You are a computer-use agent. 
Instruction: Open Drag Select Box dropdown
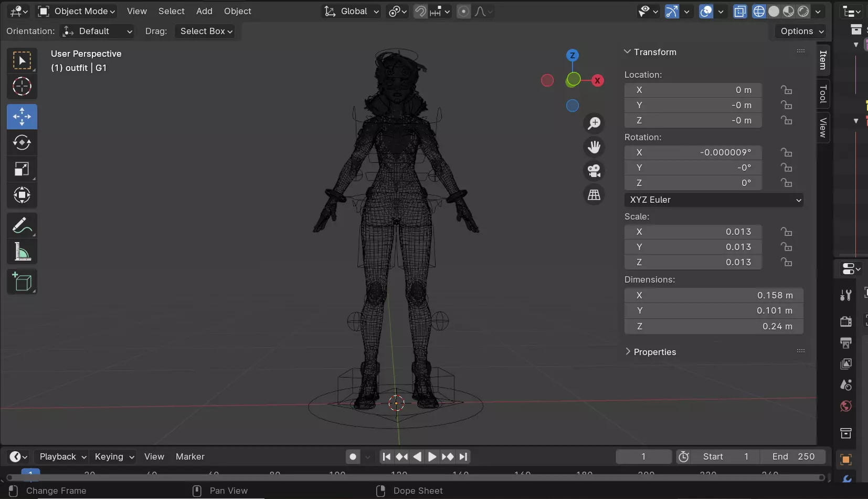(x=205, y=31)
